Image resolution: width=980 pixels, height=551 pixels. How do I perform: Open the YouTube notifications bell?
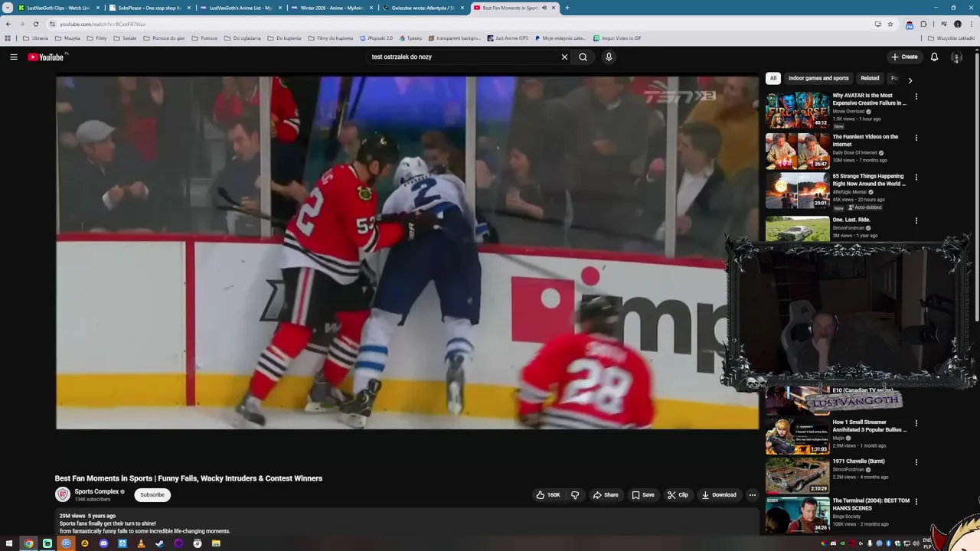934,57
